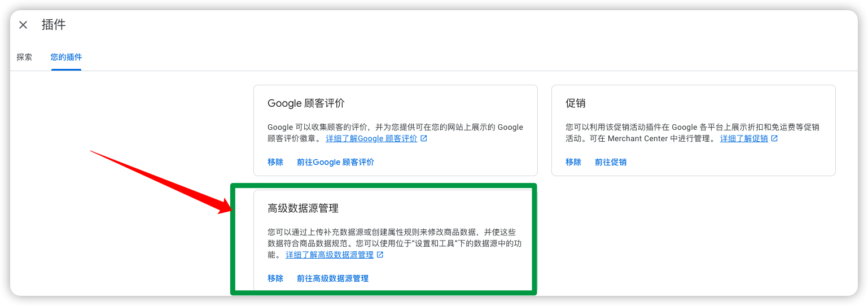Close the 插件 panel with the X icon
The height and width of the screenshot is (306, 868).
pyautogui.click(x=23, y=25)
